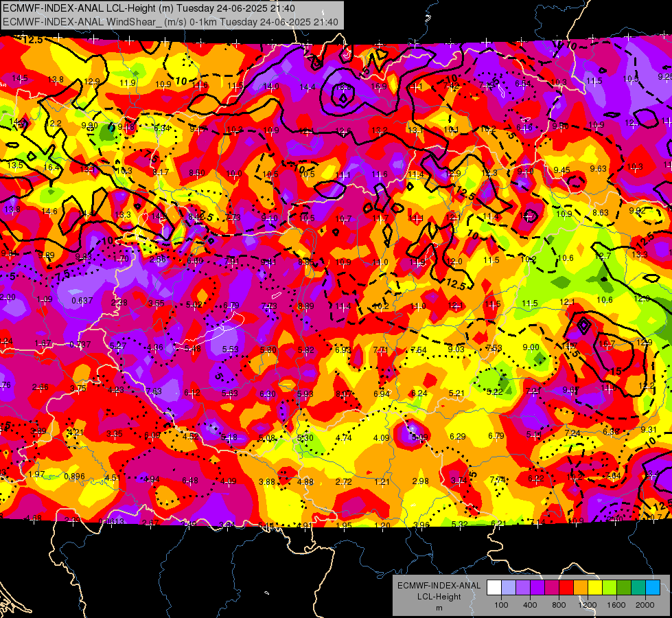Screen dimensions: 672x618
Task: Click the map value "4.88"
Action: point(305,481)
